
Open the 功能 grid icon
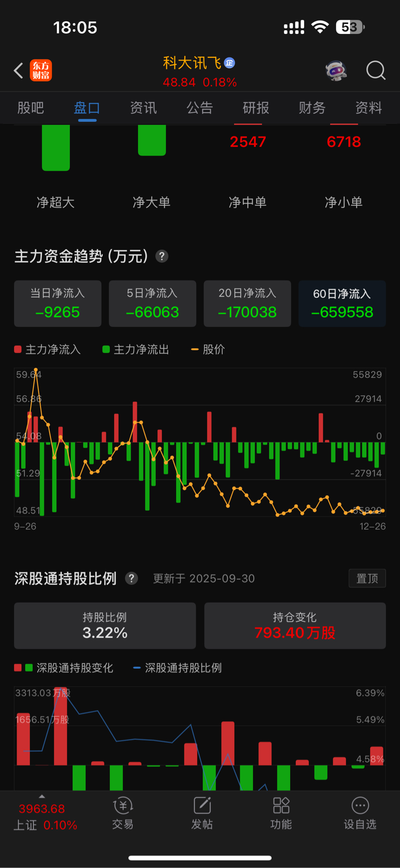point(281,806)
